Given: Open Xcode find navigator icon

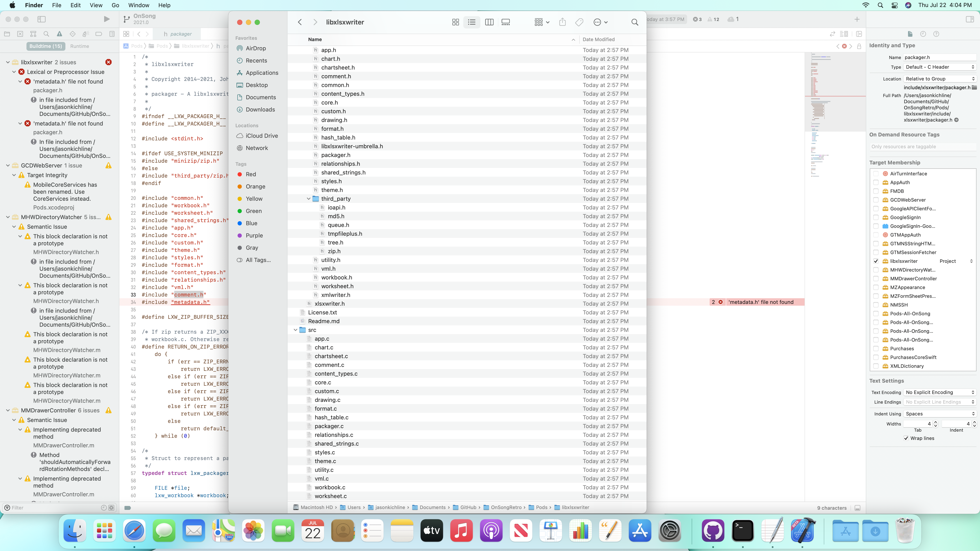Looking at the screenshot, I should point(46,34).
